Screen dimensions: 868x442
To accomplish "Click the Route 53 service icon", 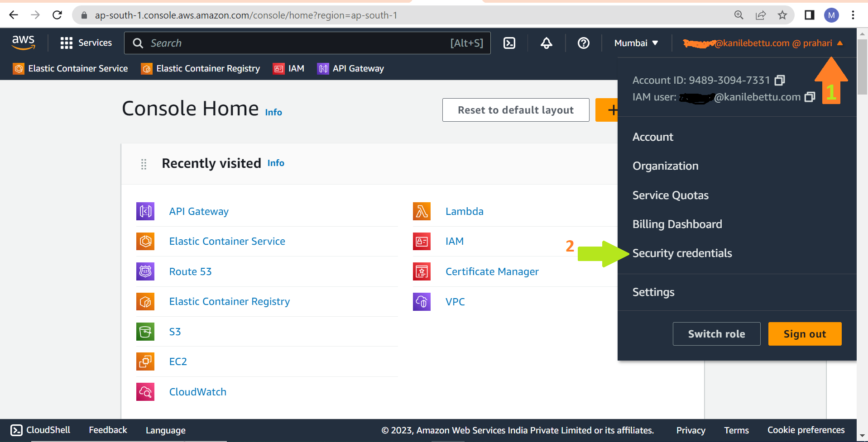I will [x=145, y=271].
